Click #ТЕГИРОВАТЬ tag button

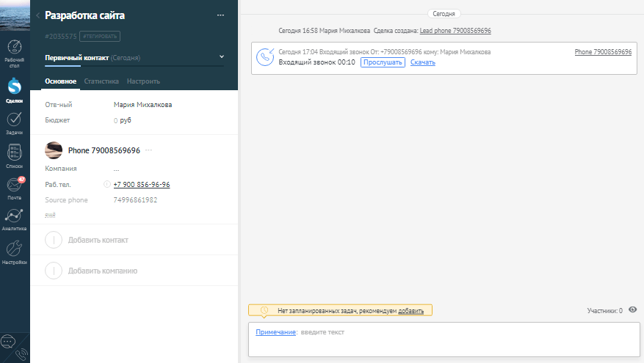(100, 36)
